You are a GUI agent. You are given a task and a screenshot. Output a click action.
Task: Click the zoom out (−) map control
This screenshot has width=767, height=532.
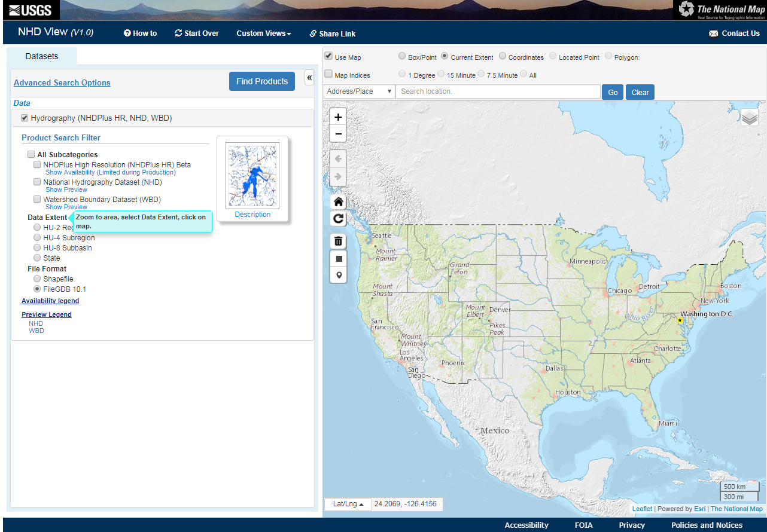click(338, 133)
